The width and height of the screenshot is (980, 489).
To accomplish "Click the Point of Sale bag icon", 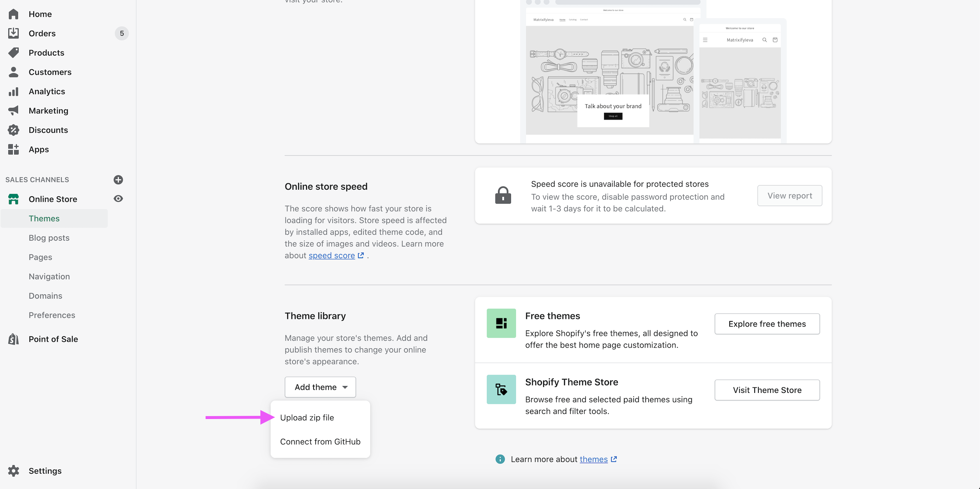I will 13,339.
